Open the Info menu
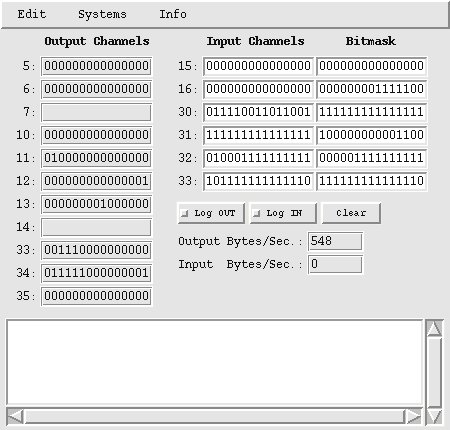Screen dimensions: 450x430 pyautogui.click(x=173, y=14)
